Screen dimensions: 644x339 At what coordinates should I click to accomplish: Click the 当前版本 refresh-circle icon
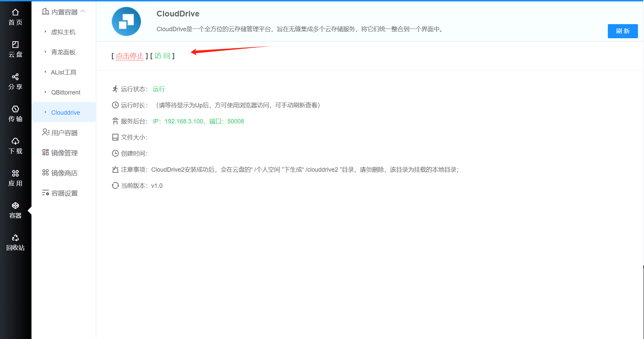pyautogui.click(x=115, y=185)
